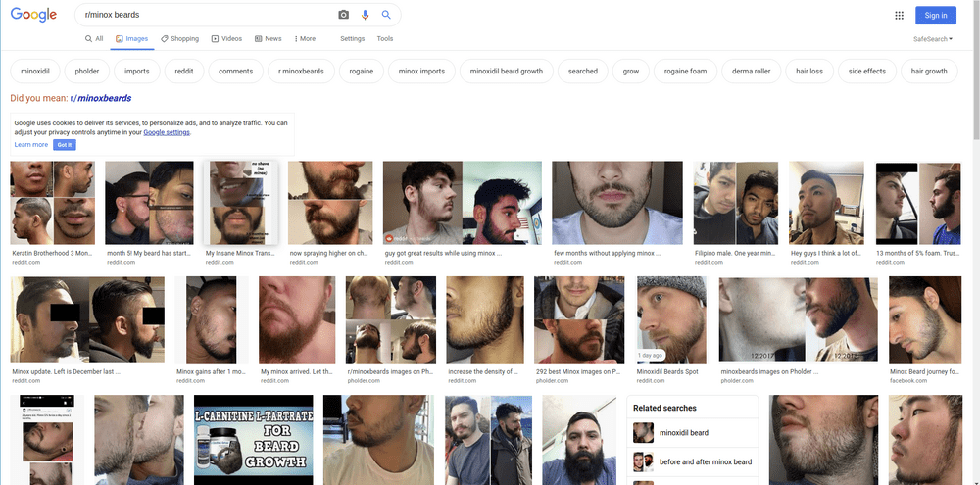This screenshot has height=485, width=980.
Task: Choose the r minoxbeards chip
Action: (301, 72)
